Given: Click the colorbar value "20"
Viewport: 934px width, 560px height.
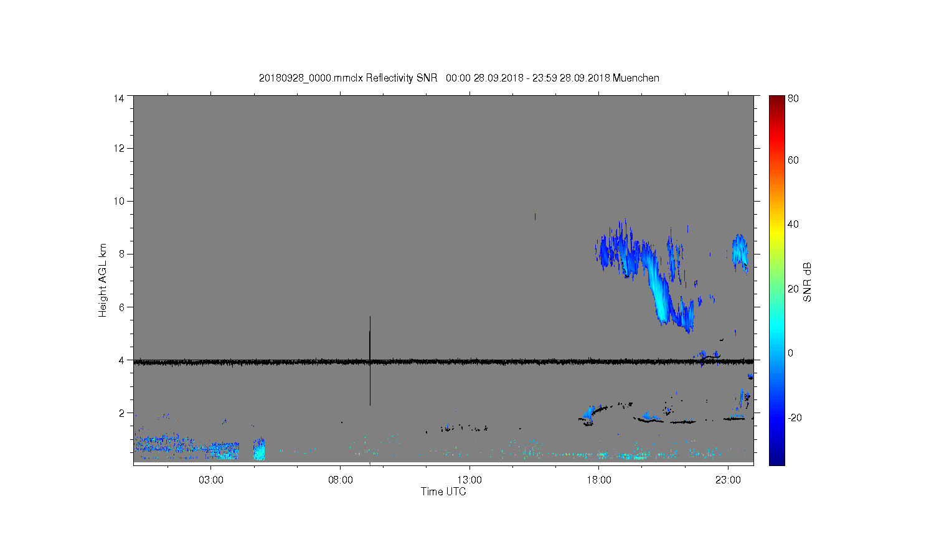Looking at the screenshot, I should point(793,289).
